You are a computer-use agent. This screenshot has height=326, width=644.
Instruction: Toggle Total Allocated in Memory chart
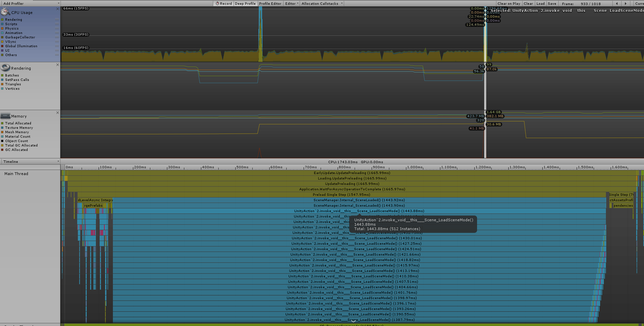point(3,123)
